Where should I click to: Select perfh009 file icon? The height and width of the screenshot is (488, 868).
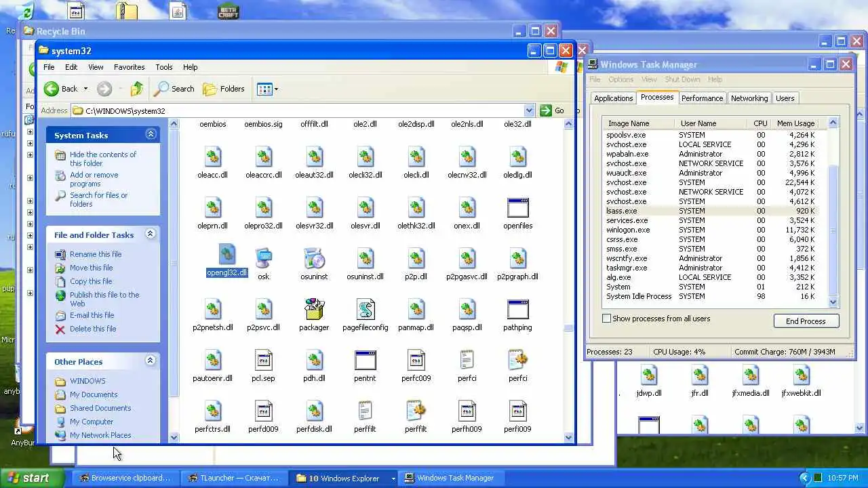(467, 411)
